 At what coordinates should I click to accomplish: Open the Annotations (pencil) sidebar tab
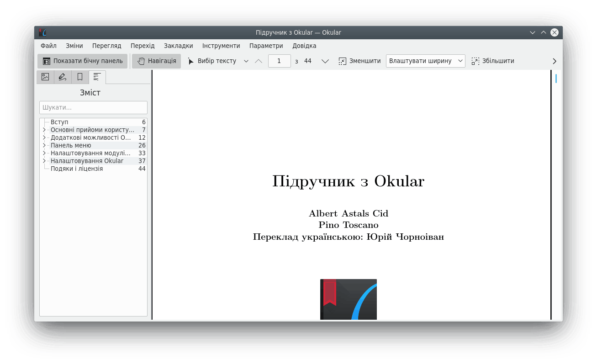(63, 77)
